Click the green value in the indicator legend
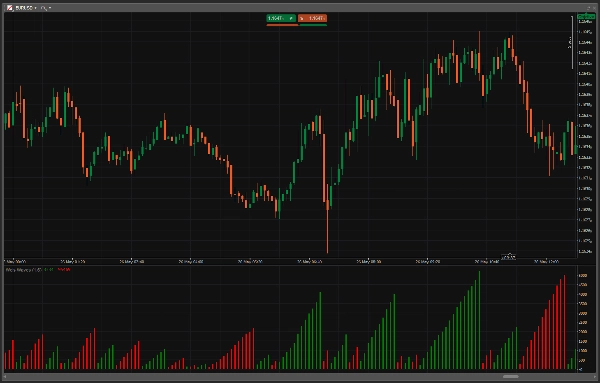Image resolution: width=600 pixels, height=383 pixels. tap(49, 270)
